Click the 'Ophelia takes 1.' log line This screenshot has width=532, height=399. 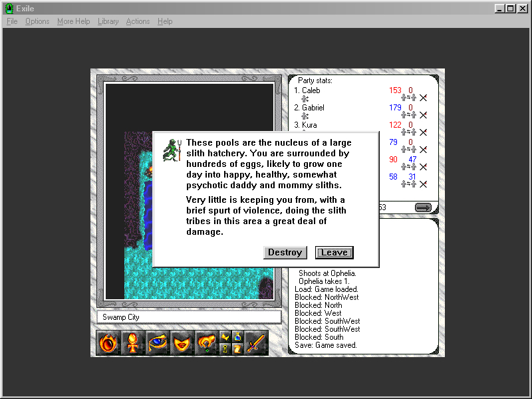tap(324, 281)
